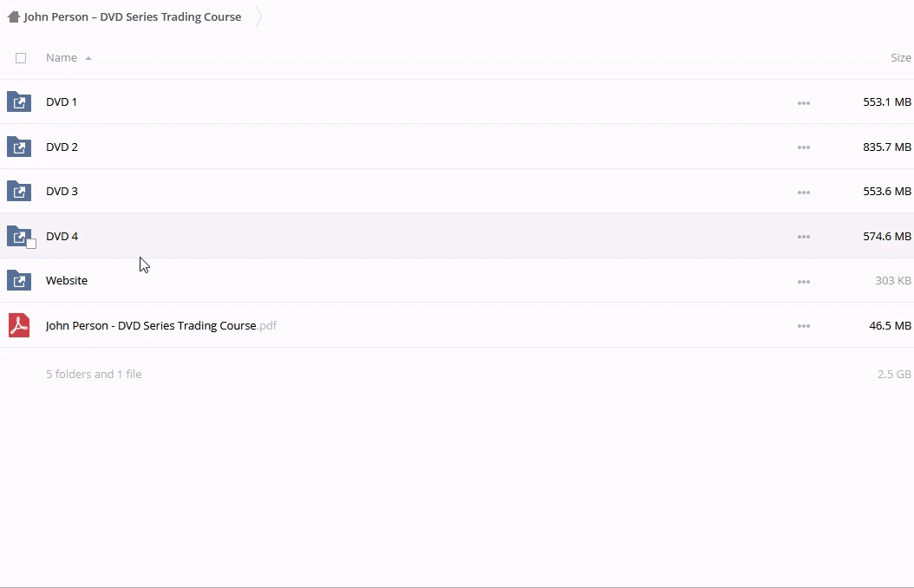
Task: Open three-dot menu for DVD 3
Action: coord(803,193)
